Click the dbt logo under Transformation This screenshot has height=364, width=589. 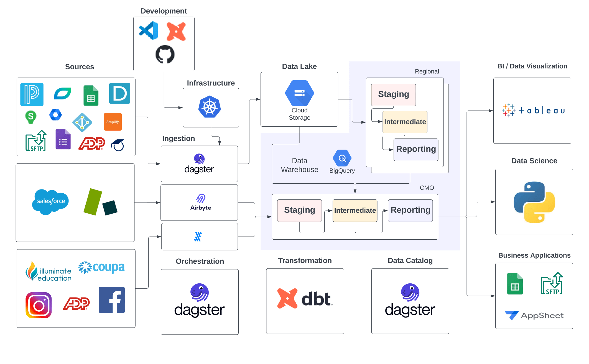coord(305,298)
